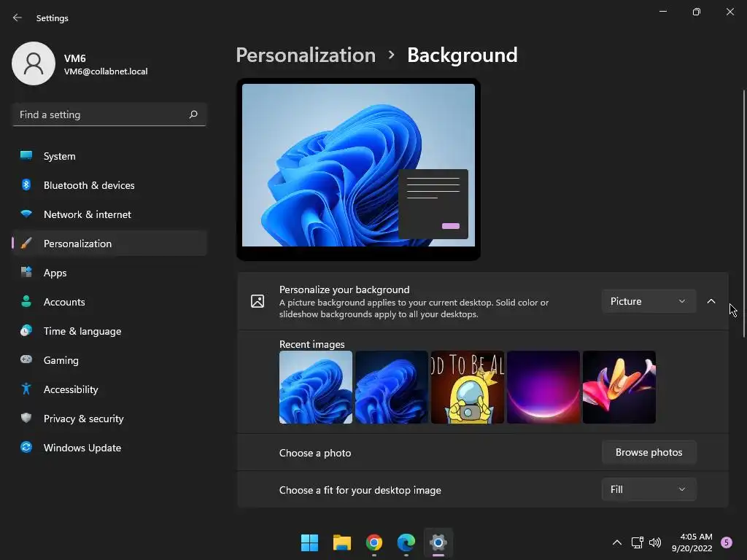Open the Picture background type dropdown
The image size is (747, 560).
coord(649,301)
